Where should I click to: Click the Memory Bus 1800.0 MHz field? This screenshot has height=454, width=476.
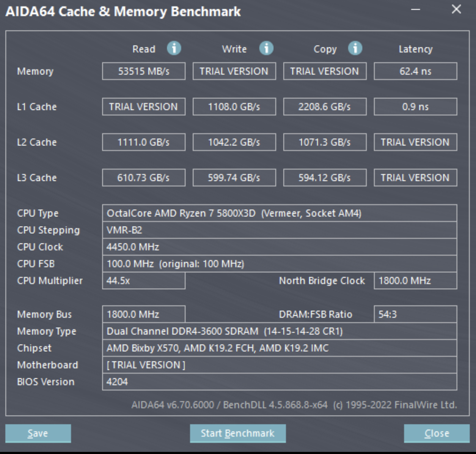click(143, 314)
